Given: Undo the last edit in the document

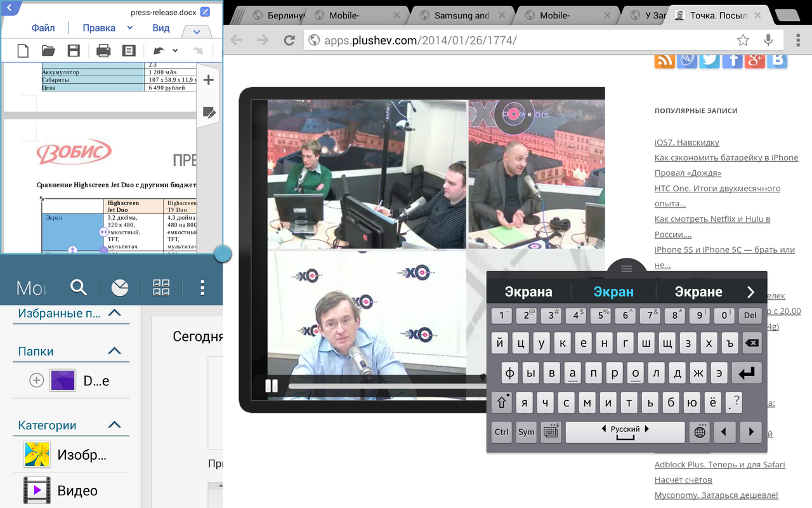Looking at the screenshot, I should 158,51.
